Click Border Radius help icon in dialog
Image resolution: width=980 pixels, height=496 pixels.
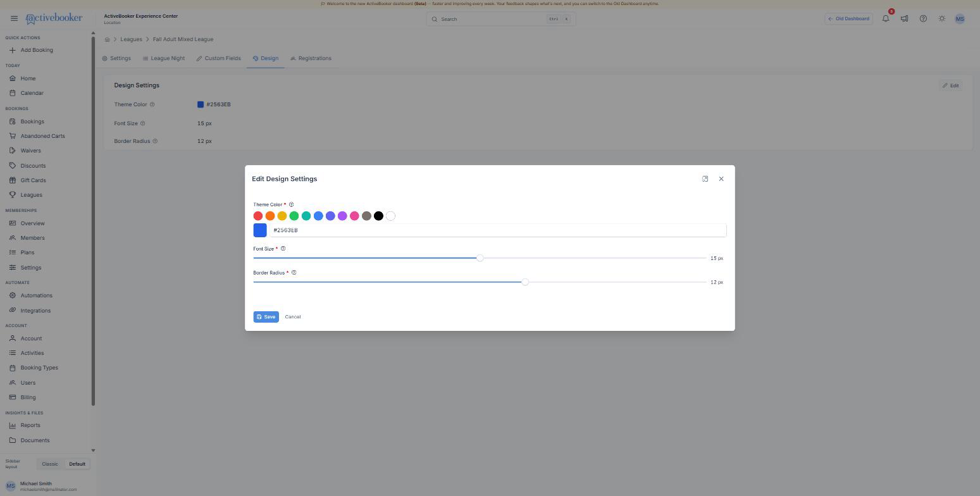[x=294, y=273]
